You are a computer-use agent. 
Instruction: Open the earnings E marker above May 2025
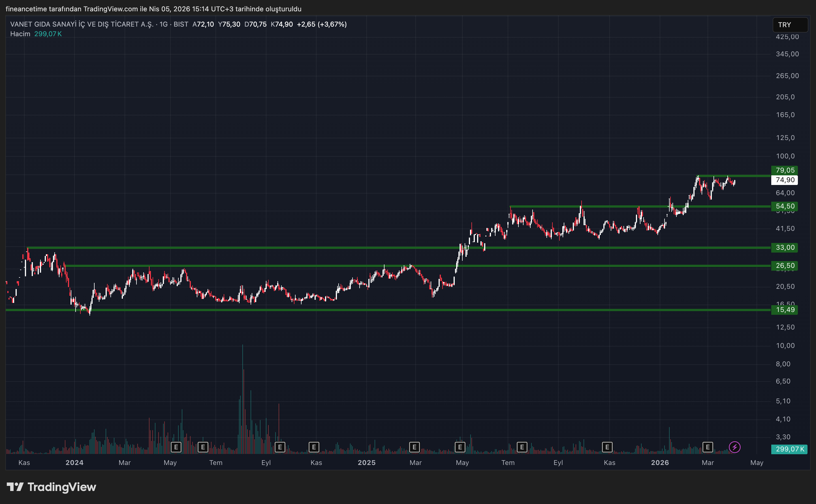pyautogui.click(x=460, y=447)
